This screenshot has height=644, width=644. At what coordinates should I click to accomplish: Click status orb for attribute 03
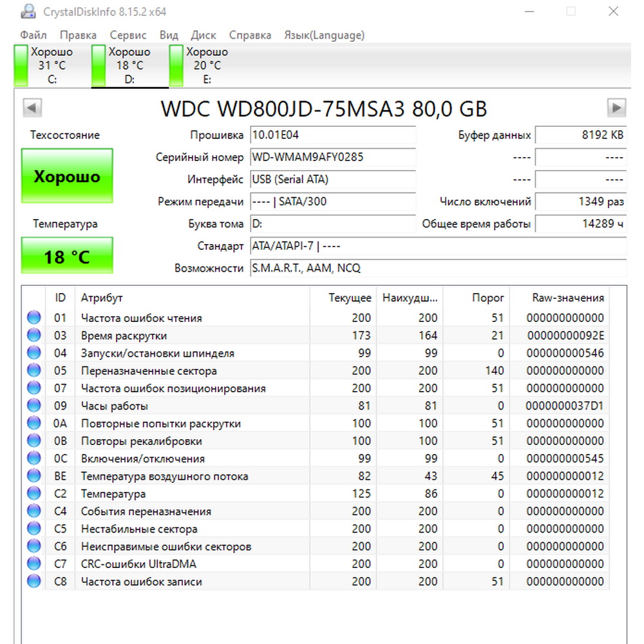point(34,335)
